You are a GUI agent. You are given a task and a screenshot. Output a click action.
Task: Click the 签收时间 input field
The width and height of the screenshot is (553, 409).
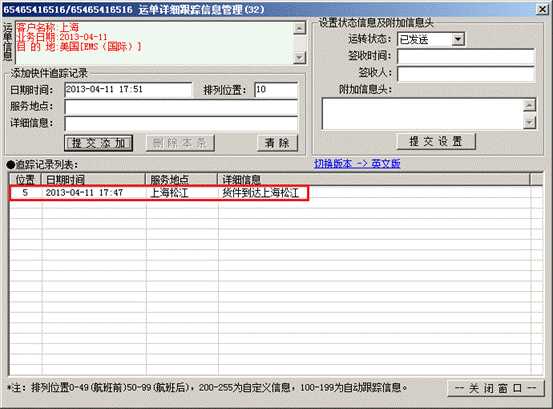466,56
